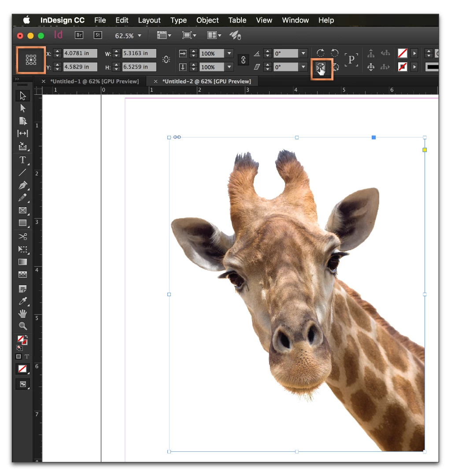
Task: Open Adobe Bridge with Br button
Action: click(x=79, y=35)
